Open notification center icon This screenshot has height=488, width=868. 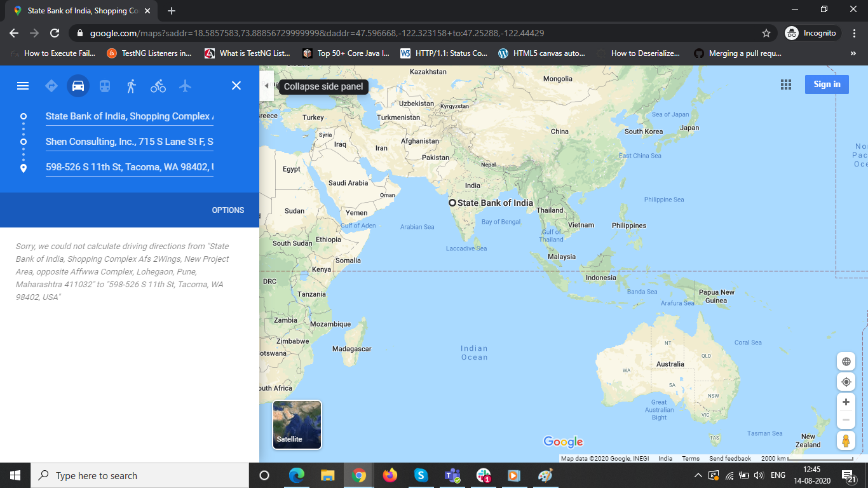point(848,475)
